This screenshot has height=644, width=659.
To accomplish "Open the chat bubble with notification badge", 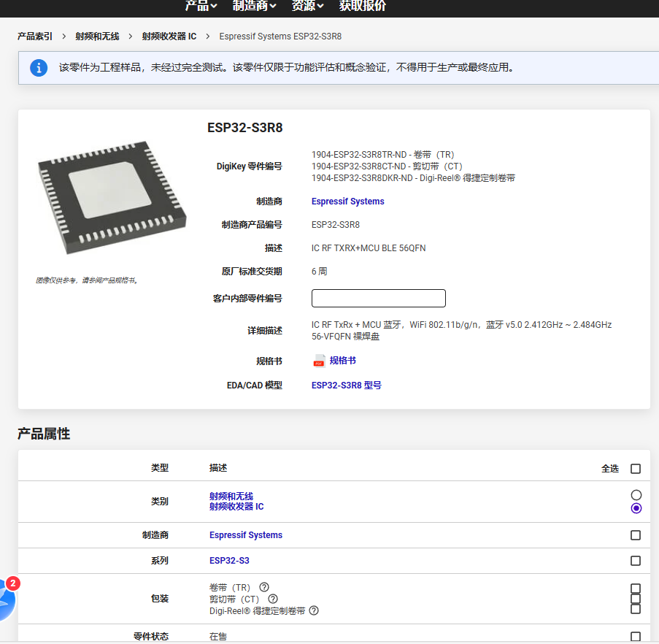I will click(6, 598).
